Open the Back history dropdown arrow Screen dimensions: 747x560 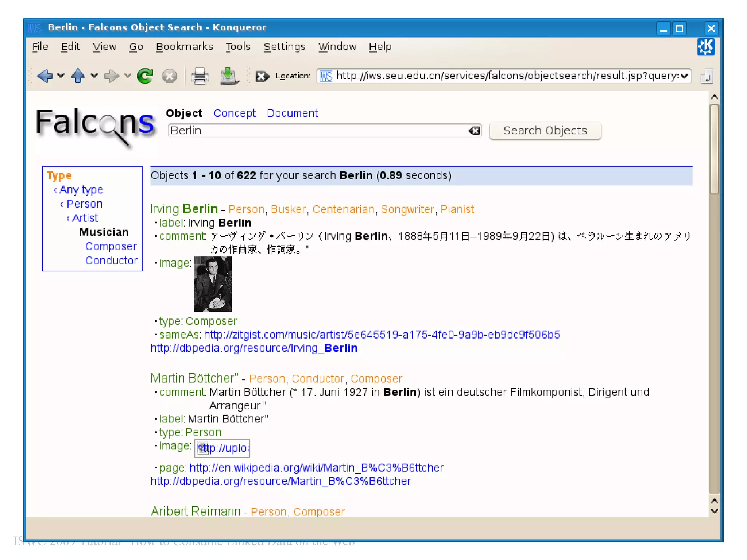pos(61,76)
